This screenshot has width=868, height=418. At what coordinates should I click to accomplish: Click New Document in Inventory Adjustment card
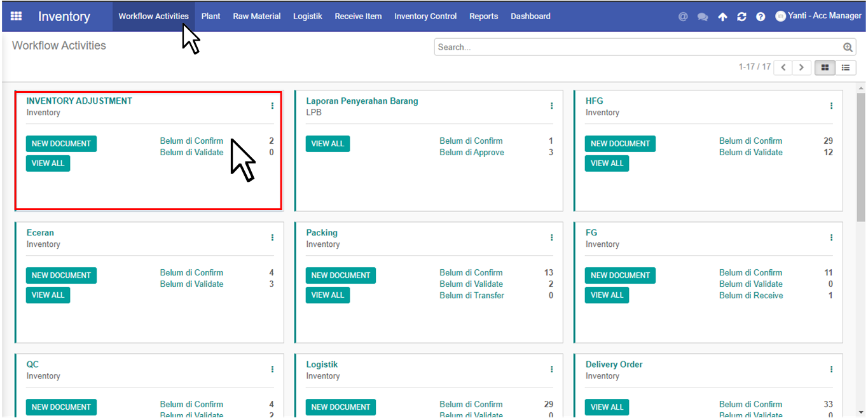pos(61,144)
